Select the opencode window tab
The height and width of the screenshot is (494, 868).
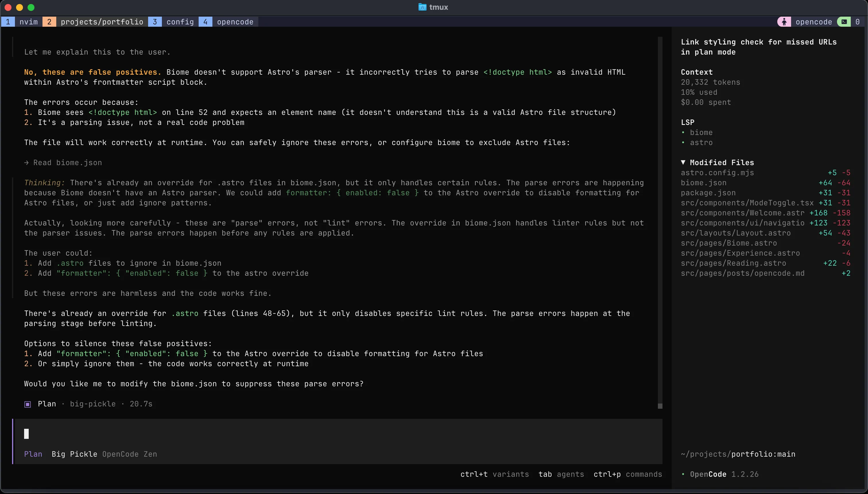click(235, 21)
